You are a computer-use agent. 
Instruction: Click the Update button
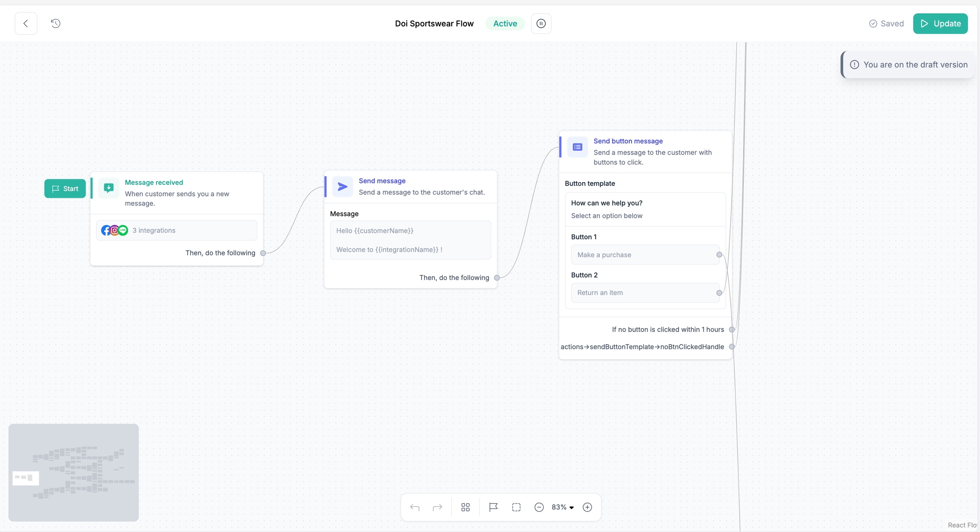coord(940,23)
